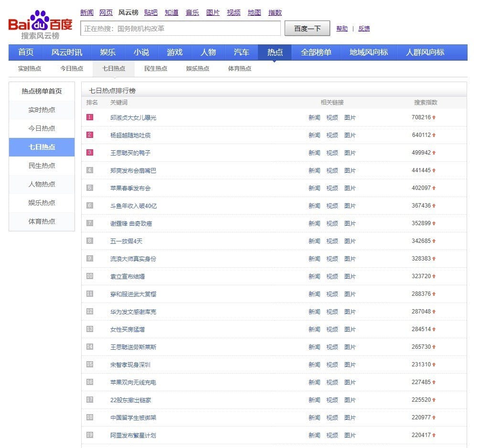Screen dimensions: 480x448
Task: Open the 贴吧 top link
Action: [x=151, y=12]
